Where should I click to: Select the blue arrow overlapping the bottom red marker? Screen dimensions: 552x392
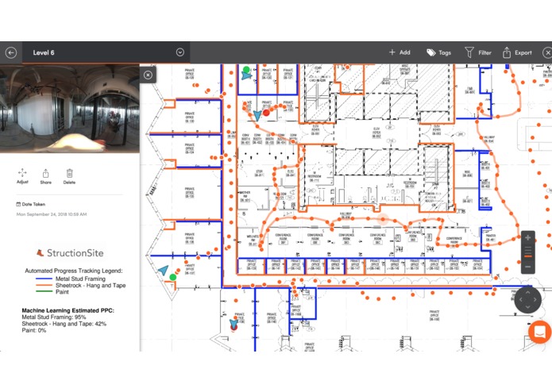pyautogui.click(x=234, y=324)
